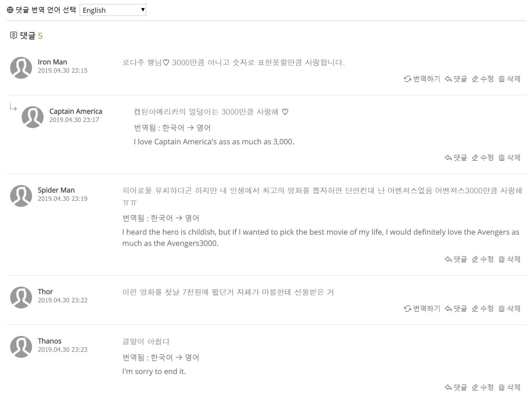Reply to Iron Man's comment

(x=456, y=79)
